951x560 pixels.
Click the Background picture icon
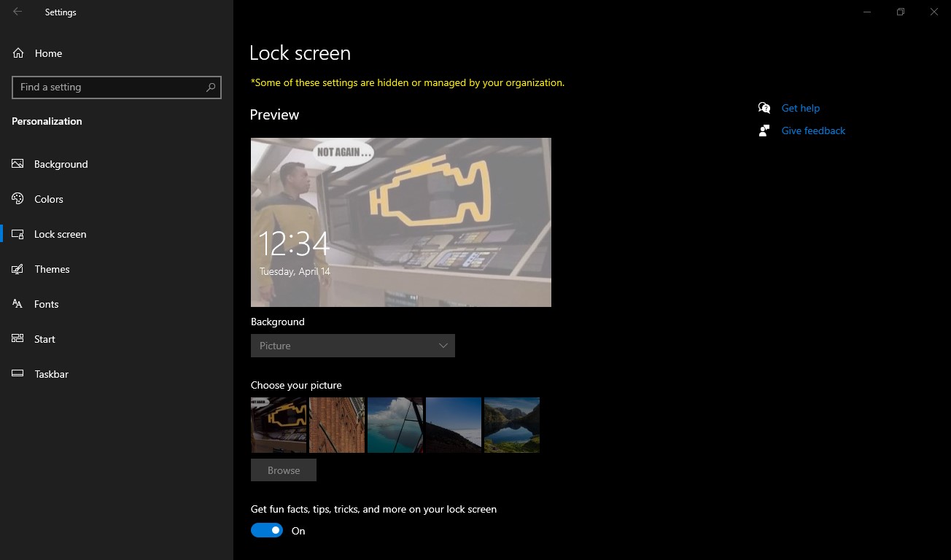(18, 164)
